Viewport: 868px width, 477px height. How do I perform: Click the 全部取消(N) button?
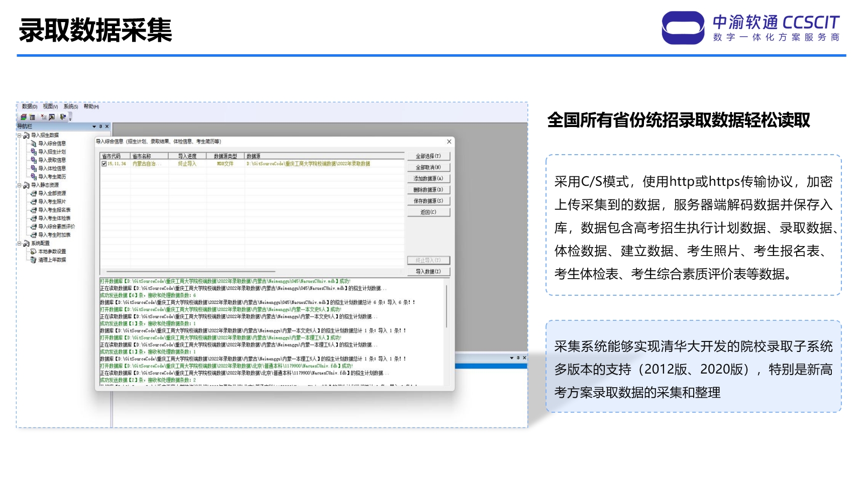coord(428,167)
